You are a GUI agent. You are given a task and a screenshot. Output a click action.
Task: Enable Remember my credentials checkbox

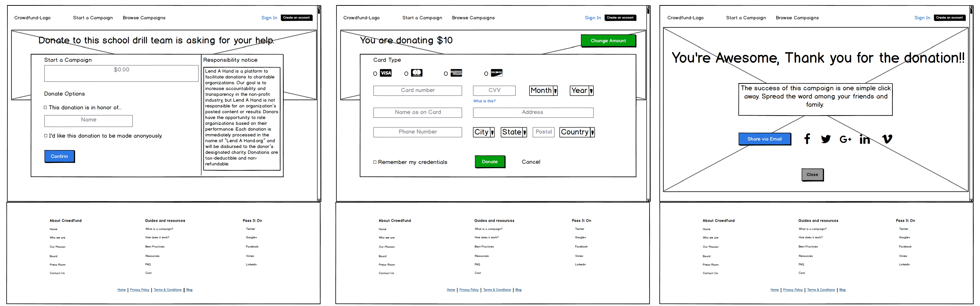pyautogui.click(x=375, y=162)
